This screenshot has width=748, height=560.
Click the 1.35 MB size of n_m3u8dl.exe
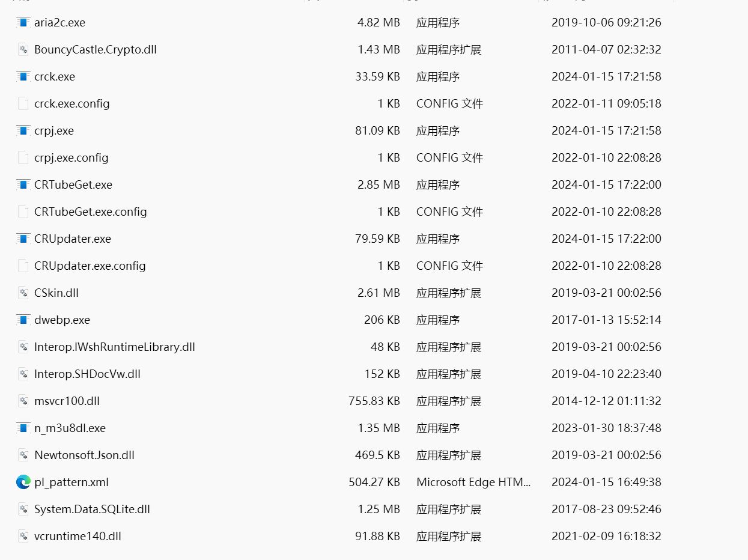[379, 428]
